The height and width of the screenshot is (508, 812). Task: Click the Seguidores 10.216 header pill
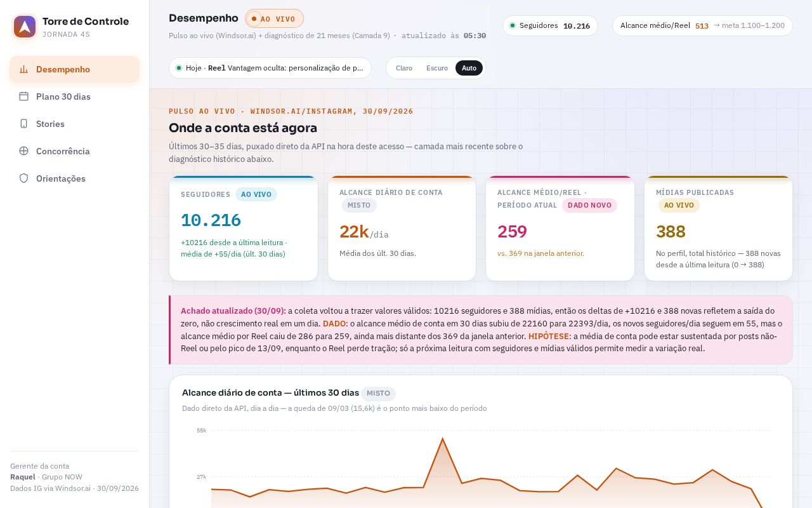click(550, 25)
